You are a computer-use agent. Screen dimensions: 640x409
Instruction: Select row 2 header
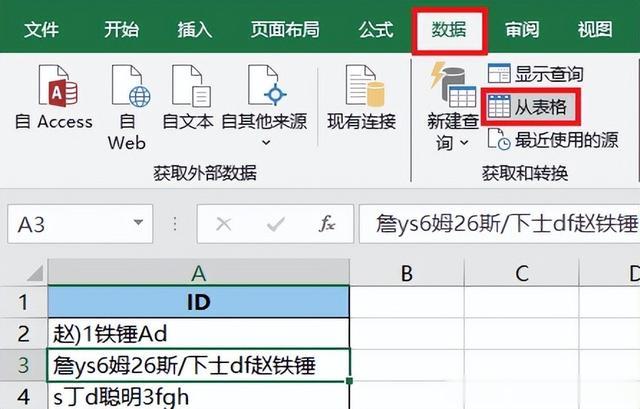(23, 333)
